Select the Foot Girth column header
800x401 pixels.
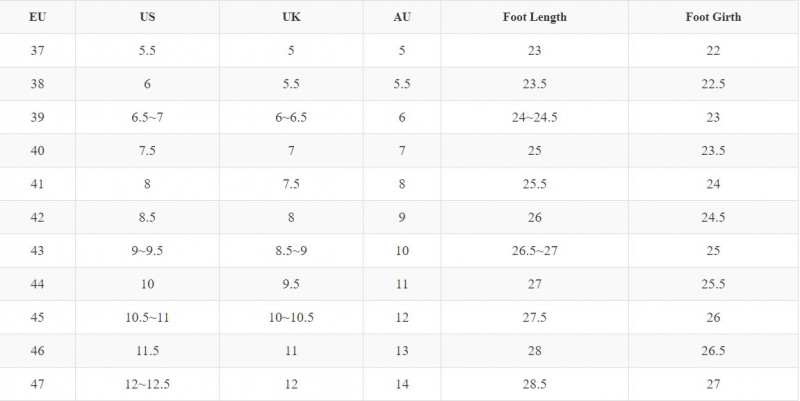[x=714, y=17]
